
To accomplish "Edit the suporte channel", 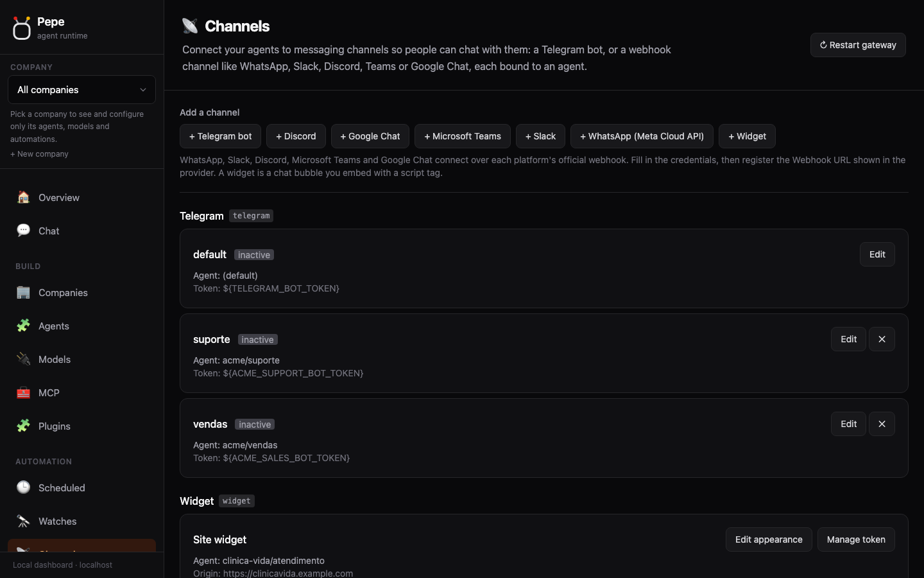I will coord(848,339).
